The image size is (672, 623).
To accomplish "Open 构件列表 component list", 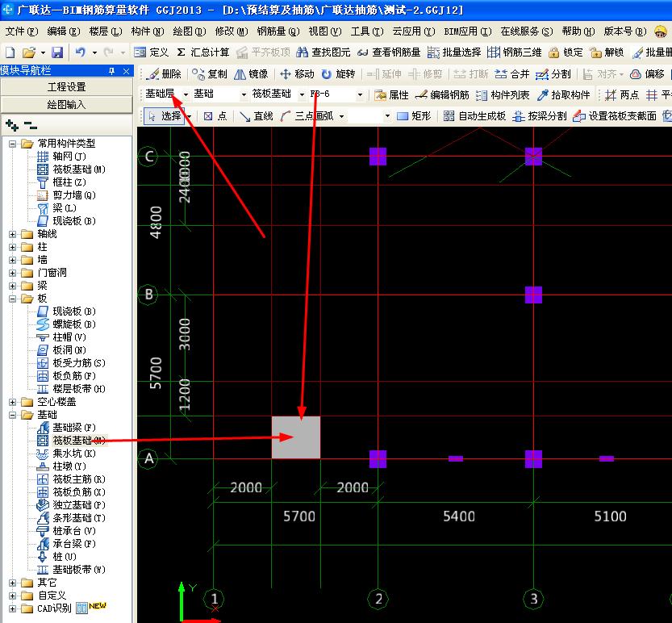I will point(503,94).
